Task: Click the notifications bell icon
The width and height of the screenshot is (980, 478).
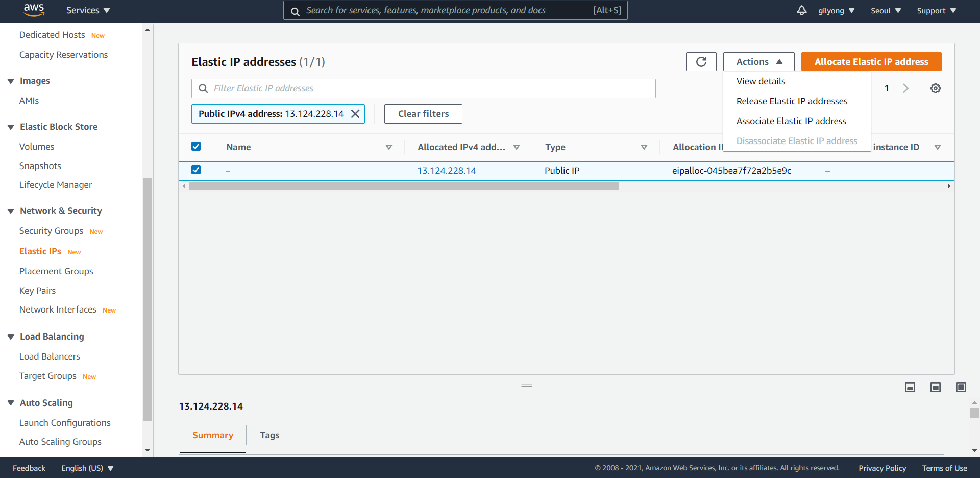Action: coord(802,11)
